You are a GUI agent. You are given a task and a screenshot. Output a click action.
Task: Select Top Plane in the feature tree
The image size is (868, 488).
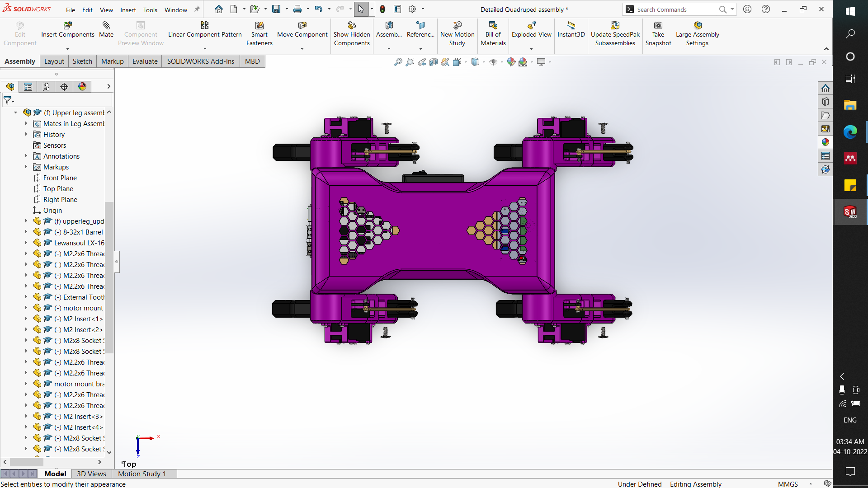pyautogui.click(x=59, y=188)
